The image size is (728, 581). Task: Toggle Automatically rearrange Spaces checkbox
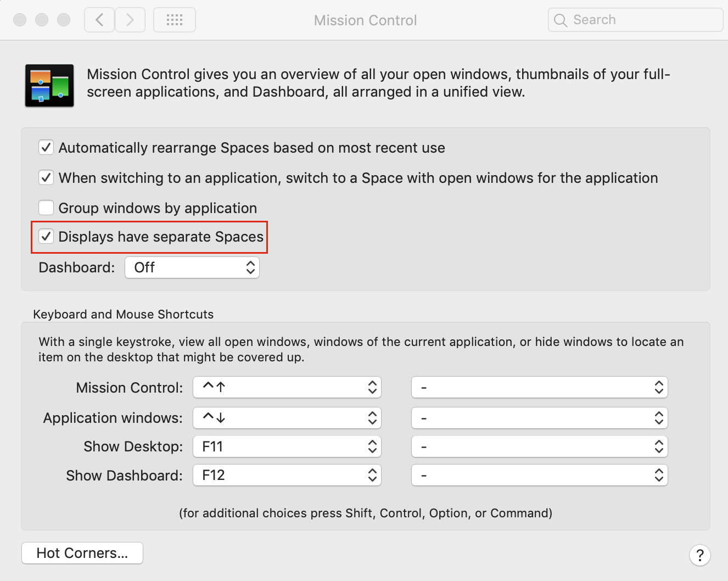(46, 148)
